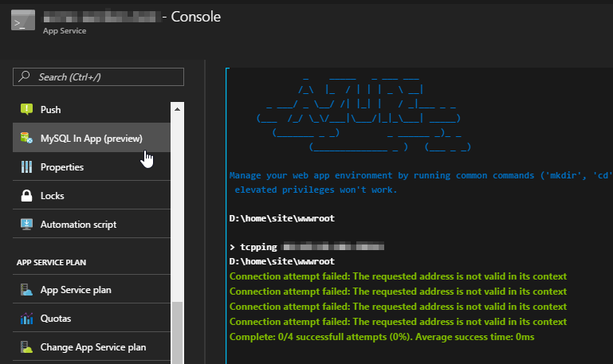Click the sidebar scrollbar thumb
The height and width of the screenshot is (364, 613).
pyautogui.click(x=177, y=333)
